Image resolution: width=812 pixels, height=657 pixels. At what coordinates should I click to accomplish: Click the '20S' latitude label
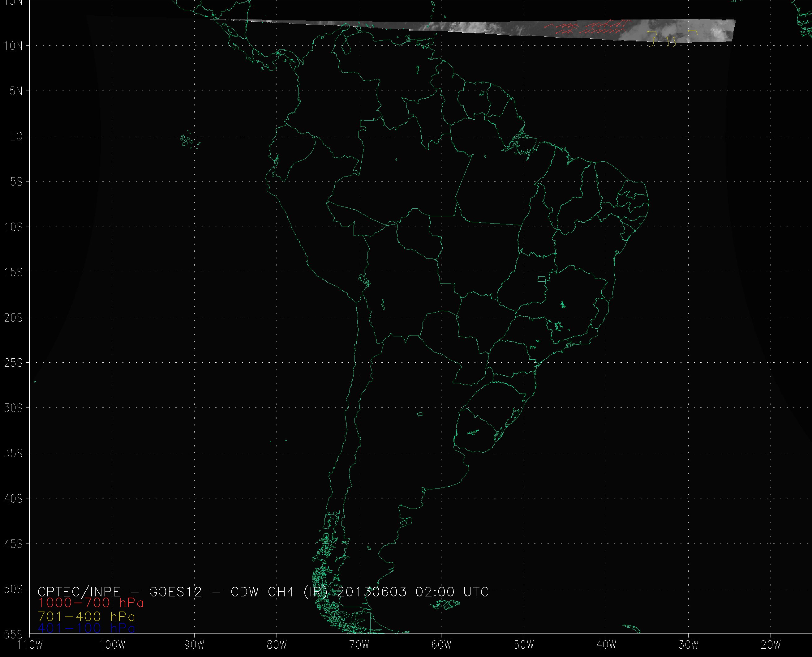[13, 318]
